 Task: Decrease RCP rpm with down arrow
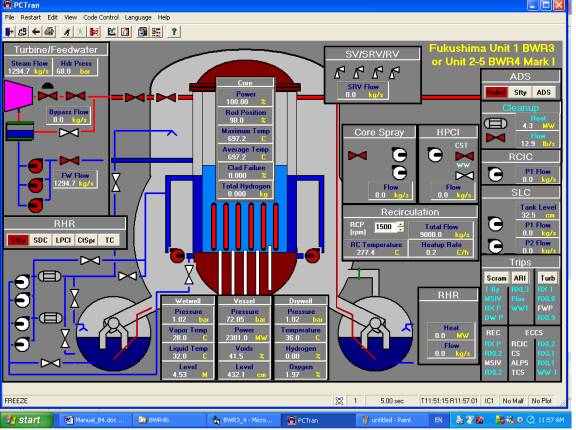point(401,230)
